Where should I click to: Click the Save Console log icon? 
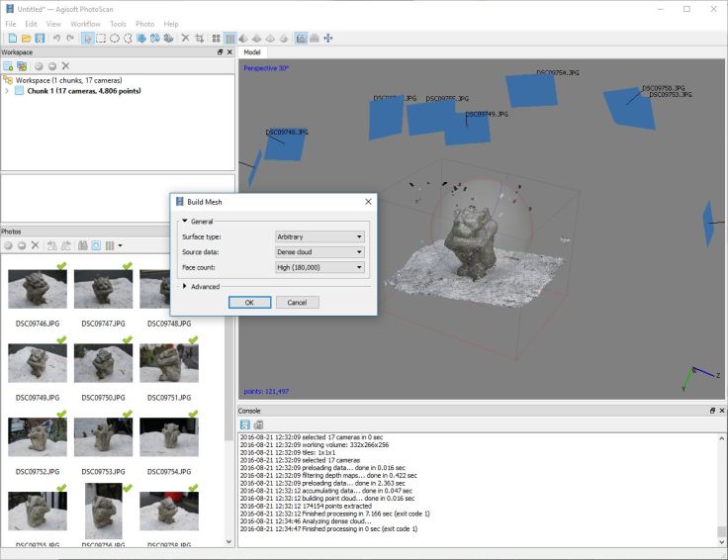pyautogui.click(x=245, y=424)
